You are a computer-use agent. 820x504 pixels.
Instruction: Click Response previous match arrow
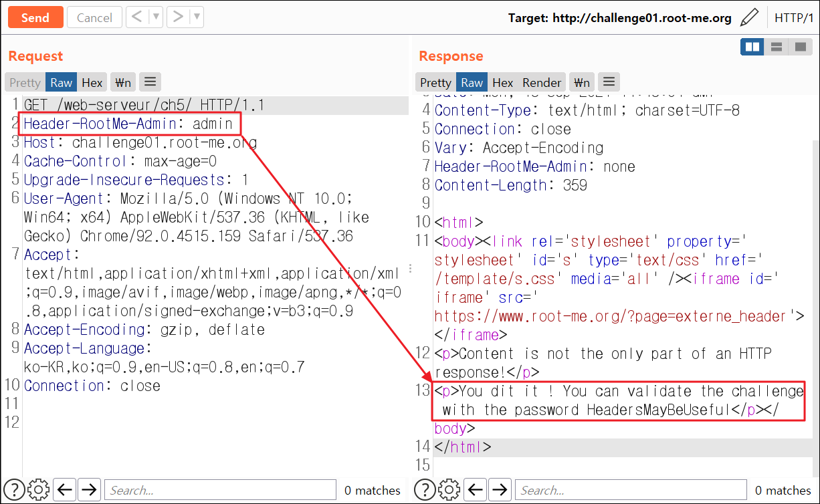(x=476, y=490)
